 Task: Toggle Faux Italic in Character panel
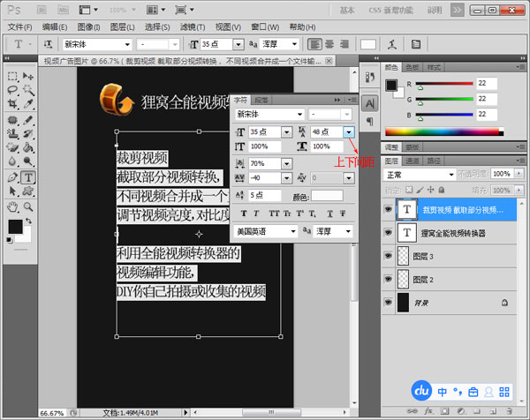[x=256, y=214]
